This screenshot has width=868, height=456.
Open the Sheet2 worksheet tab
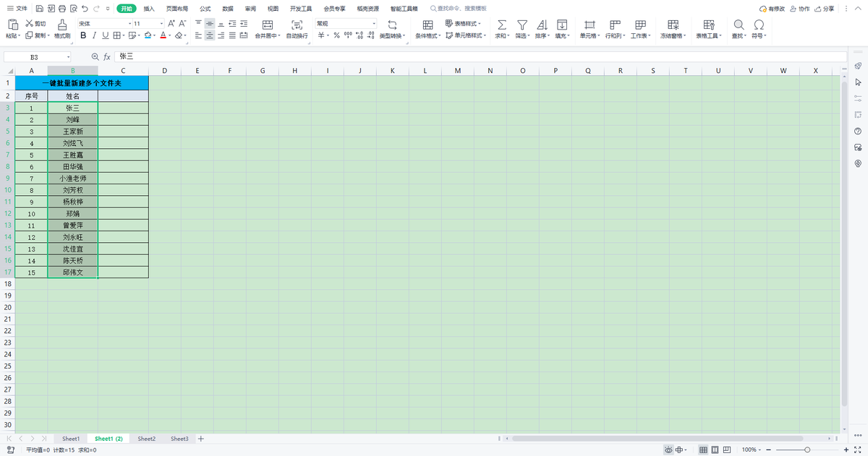click(147, 439)
